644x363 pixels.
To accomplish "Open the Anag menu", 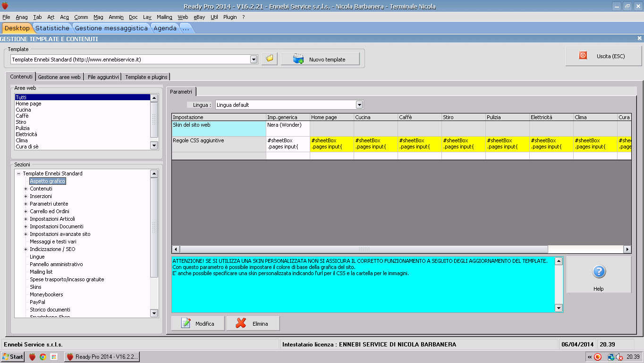I will (22, 17).
